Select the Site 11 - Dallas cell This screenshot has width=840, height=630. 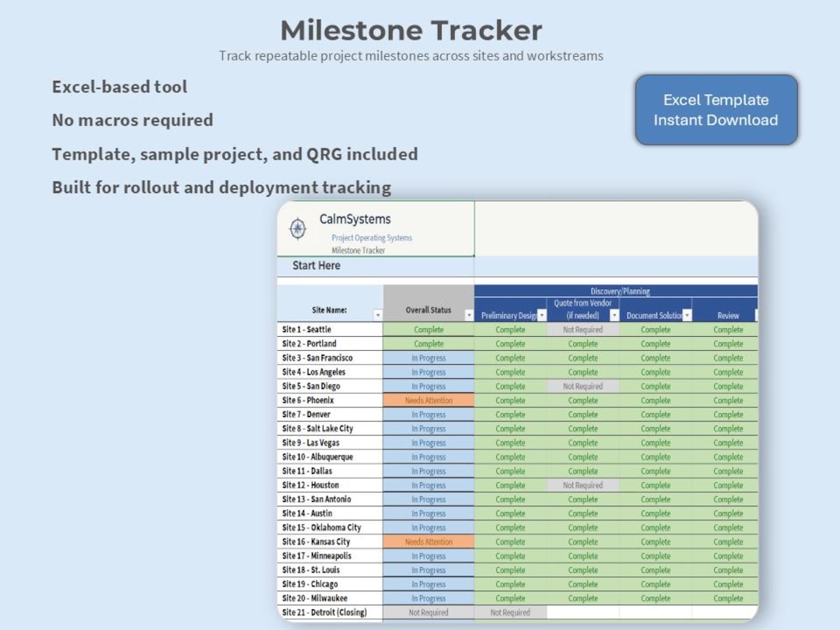coord(330,471)
